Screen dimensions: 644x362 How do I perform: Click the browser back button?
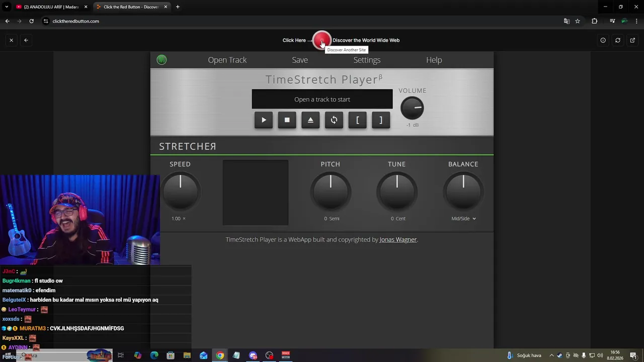pos(7,21)
